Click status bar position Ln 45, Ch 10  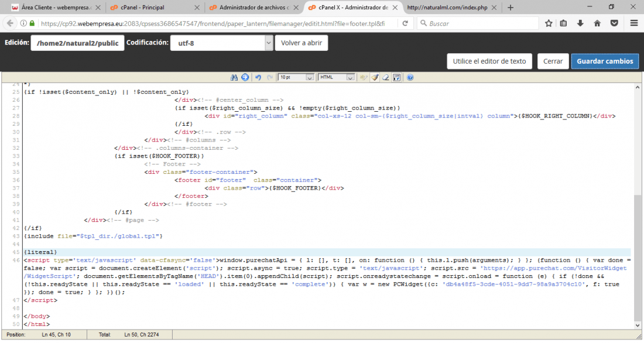coord(56,335)
